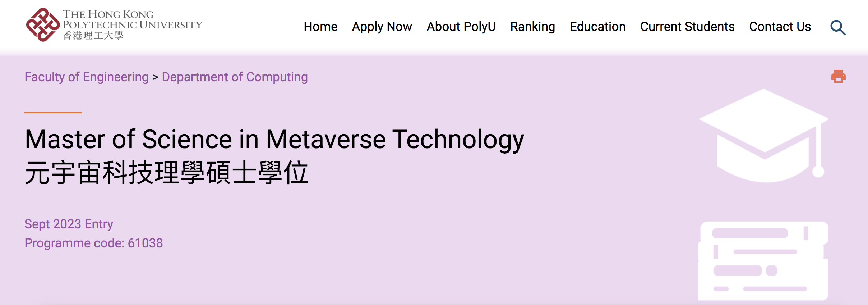Click the PolyU university logo

tap(114, 24)
